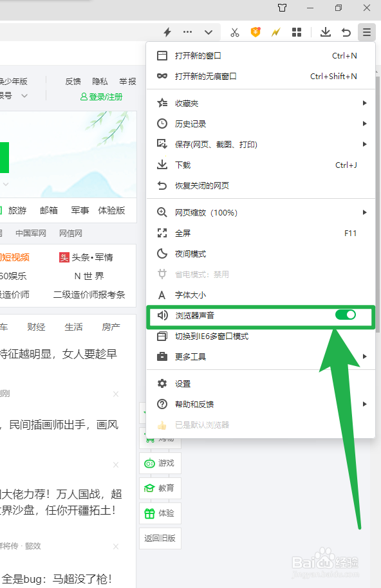Click the 教育 sidebar button
Image resolution: width=381 pixels, height=588 pixels.
(160, 488)
